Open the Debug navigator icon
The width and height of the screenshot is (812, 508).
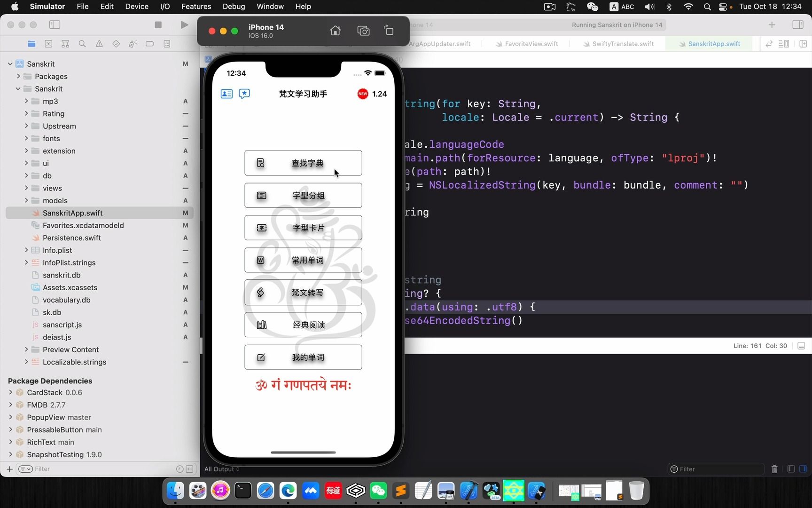click(133, 44)
